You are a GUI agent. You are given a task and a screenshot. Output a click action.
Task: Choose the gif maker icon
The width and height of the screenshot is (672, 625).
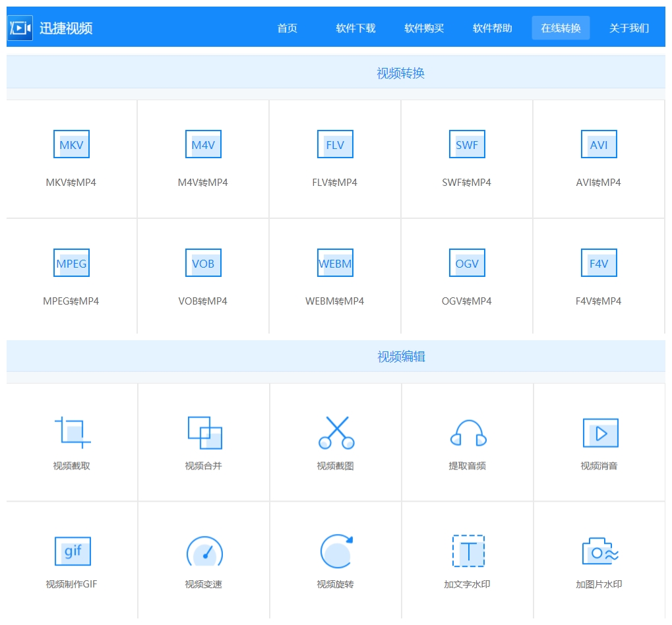tap(73, 551)
